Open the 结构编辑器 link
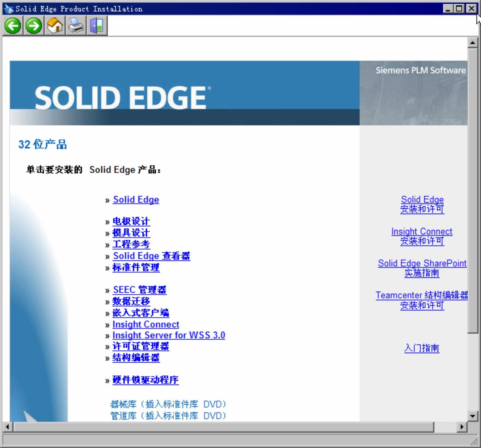481x448 pixels. pos(136,358)
